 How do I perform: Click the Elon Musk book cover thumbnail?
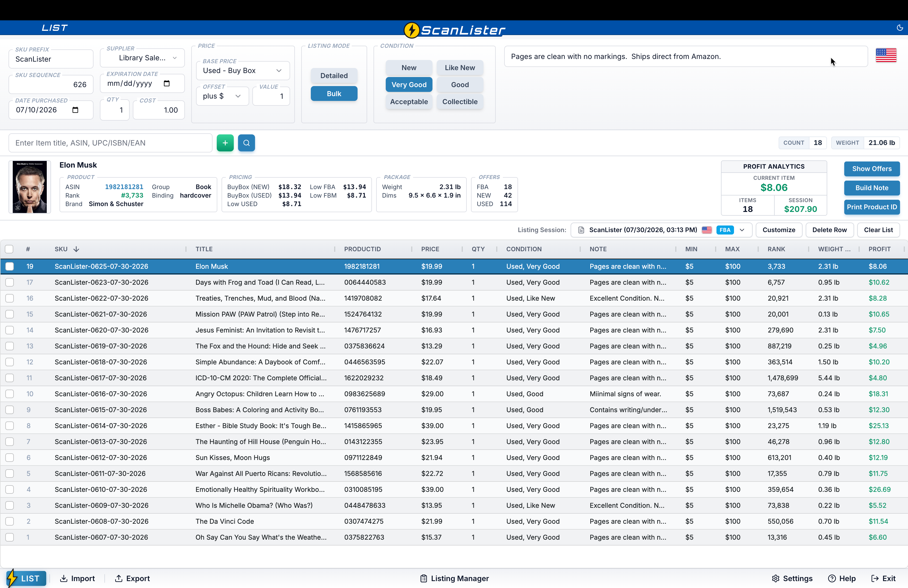click(30, 187)
